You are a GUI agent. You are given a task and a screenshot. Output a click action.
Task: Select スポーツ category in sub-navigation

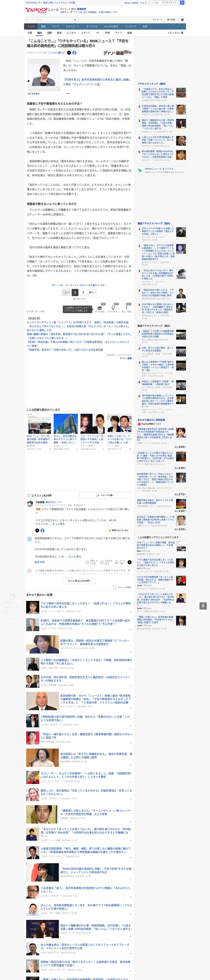pyautogui.click(x=86, y=33)
